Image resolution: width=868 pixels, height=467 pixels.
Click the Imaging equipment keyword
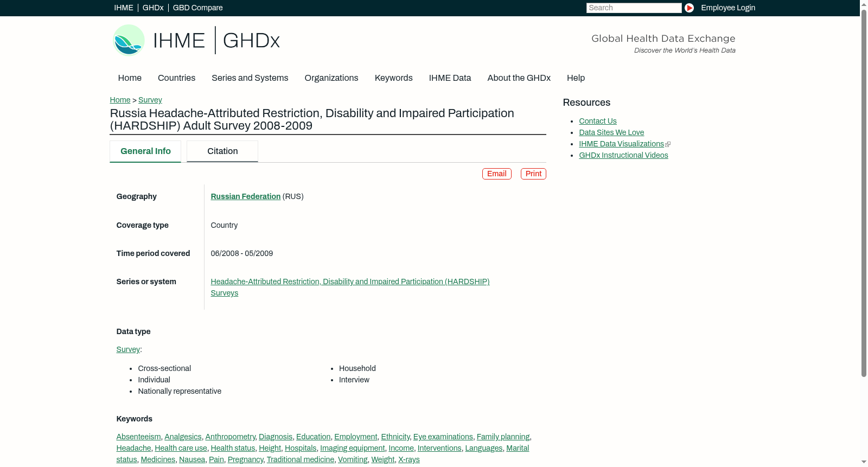tap(352, 449)
